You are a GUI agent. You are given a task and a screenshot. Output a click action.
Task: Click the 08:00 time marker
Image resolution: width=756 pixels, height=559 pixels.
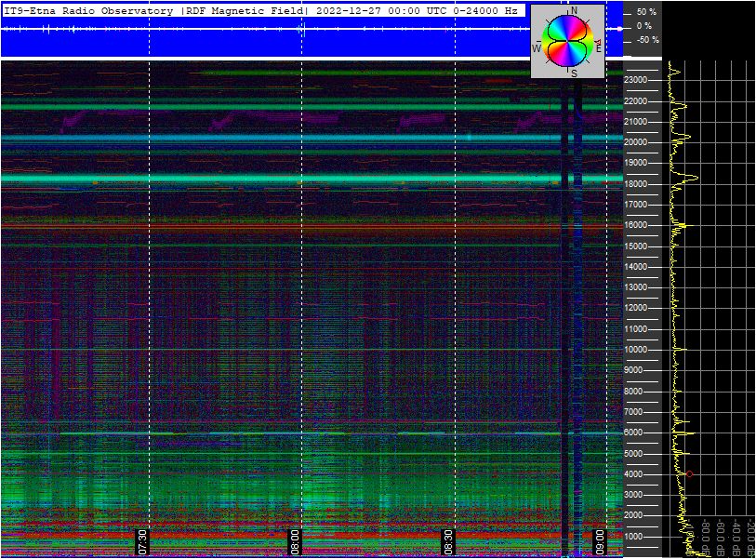[295, 541]
